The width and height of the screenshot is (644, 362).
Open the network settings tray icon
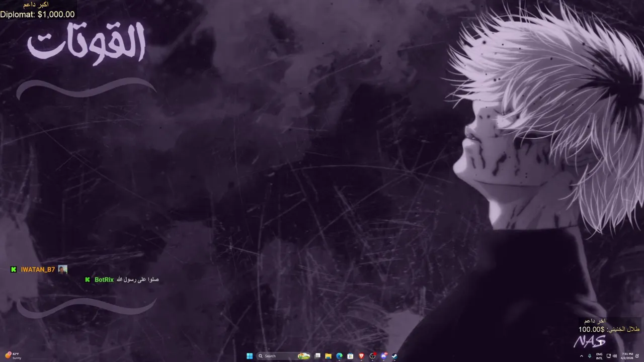click(609, 356)
